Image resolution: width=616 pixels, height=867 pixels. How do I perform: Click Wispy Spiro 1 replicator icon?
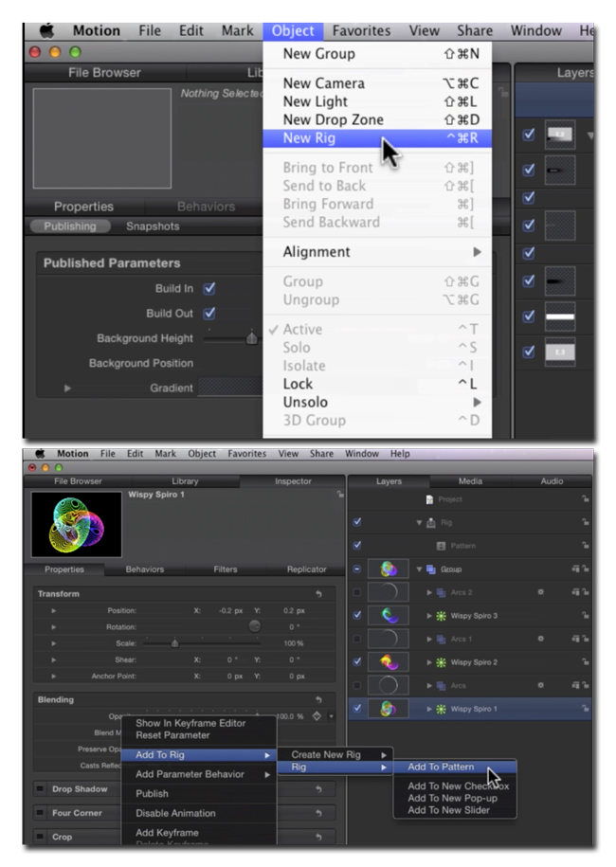441,709
